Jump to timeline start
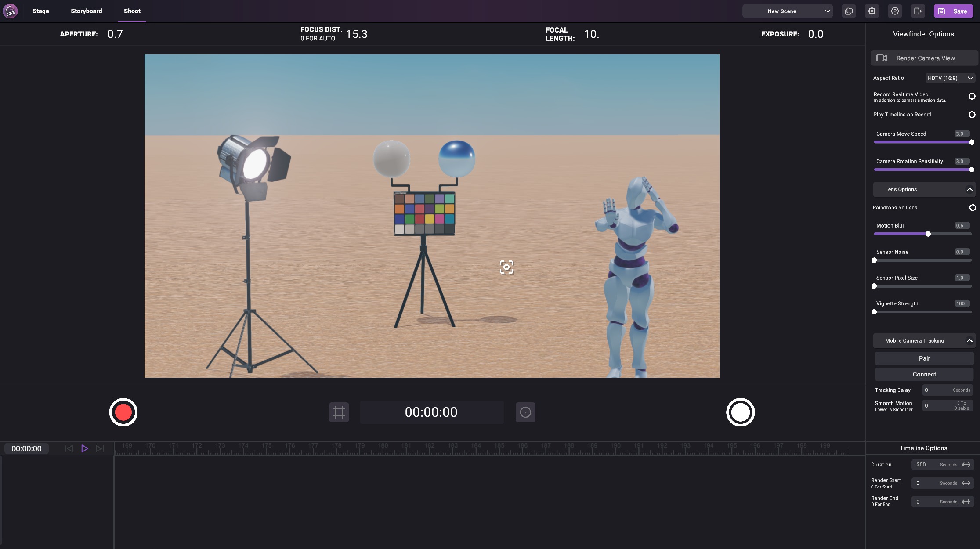The height and width of the screenshot is (549, 980). (x=69, y=448)
